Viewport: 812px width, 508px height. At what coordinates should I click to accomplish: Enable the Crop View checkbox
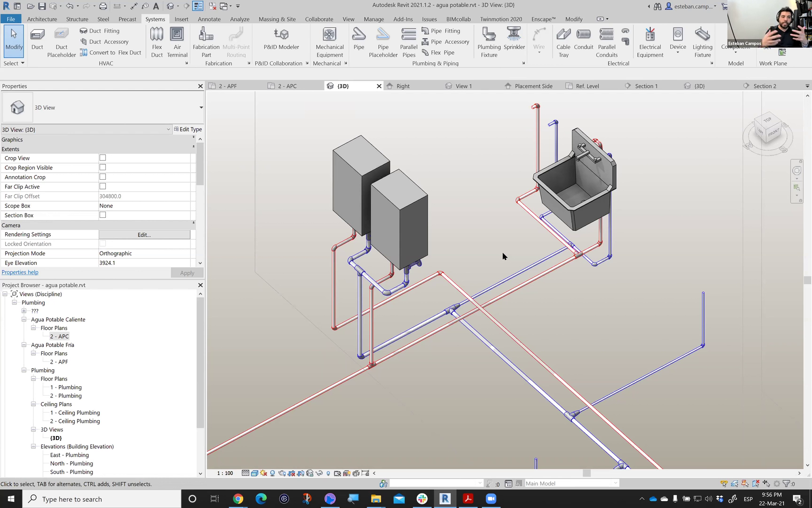point(102,158)
